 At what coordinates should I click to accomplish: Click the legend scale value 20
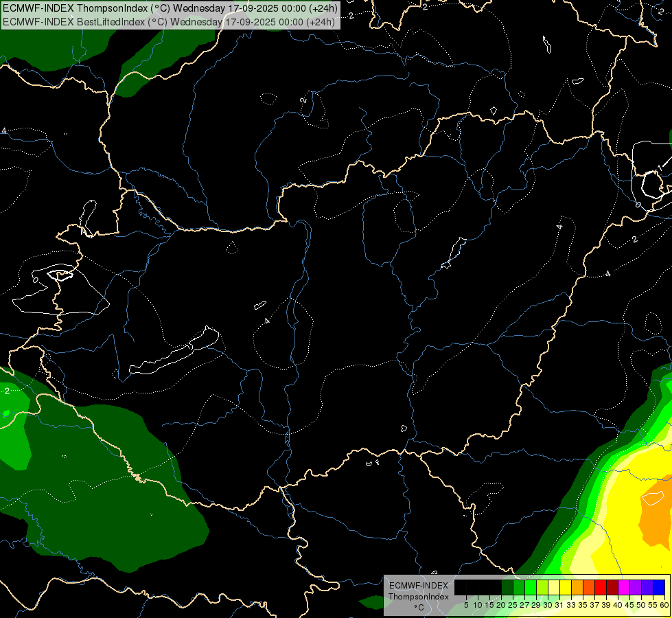[x=501, y=605]
